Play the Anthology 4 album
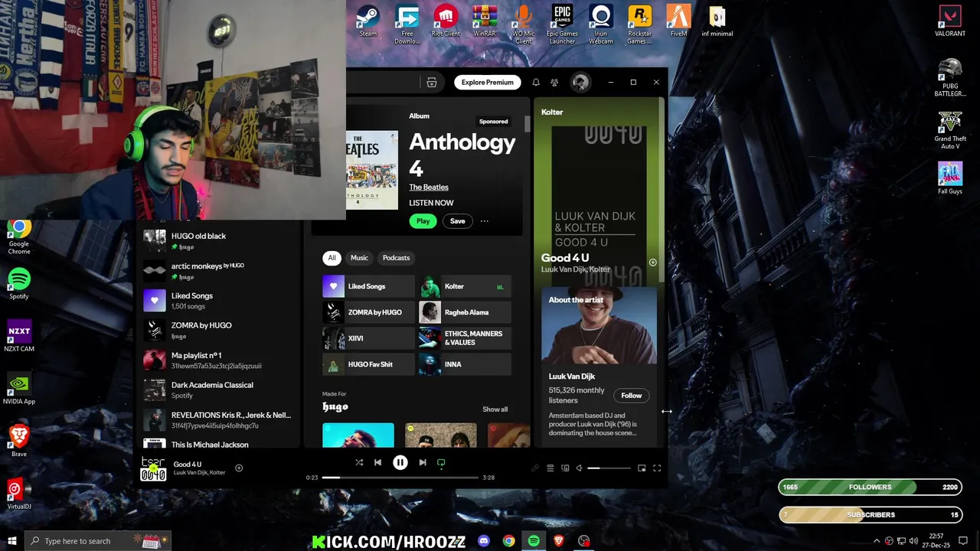This screenshot has width=980, height=551. click(x=423, y=221)
